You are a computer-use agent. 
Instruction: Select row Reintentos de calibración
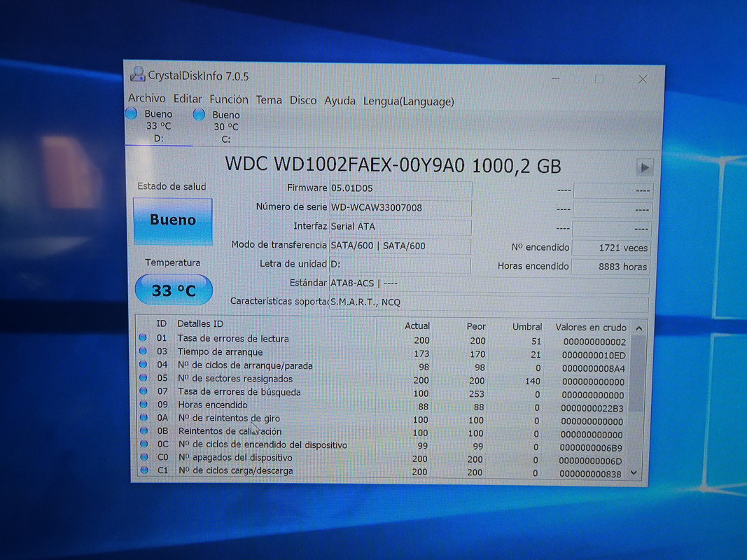(x=384, y=433)
